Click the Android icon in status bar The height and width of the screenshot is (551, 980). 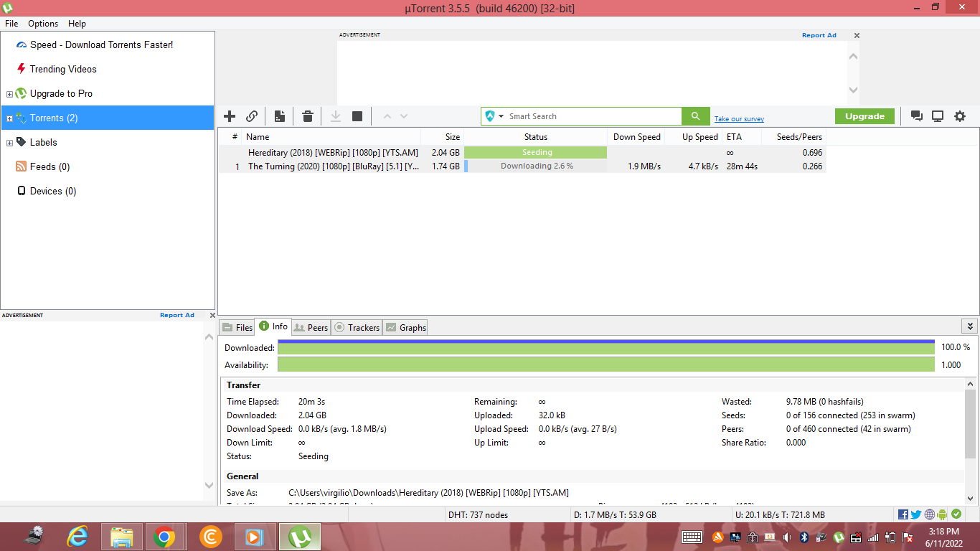[942, 514]
